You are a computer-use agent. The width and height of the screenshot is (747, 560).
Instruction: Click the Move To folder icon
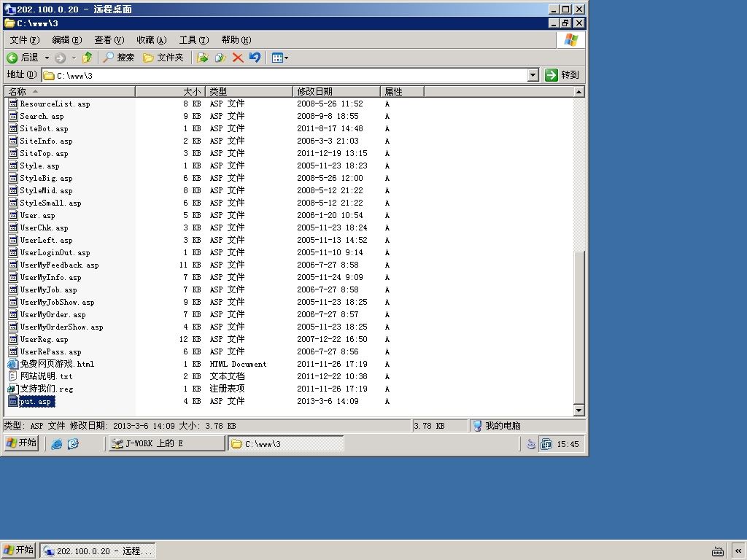click(203, 58)
